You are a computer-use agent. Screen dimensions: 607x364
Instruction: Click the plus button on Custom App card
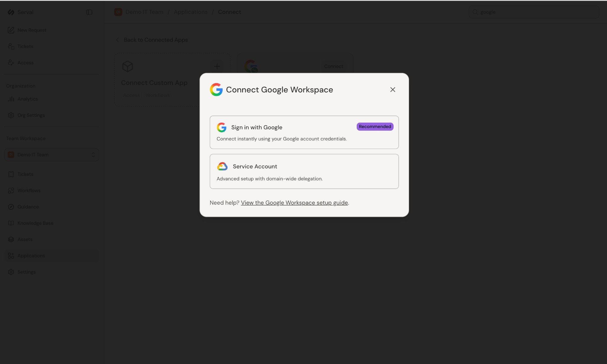[x=217, y=66]
